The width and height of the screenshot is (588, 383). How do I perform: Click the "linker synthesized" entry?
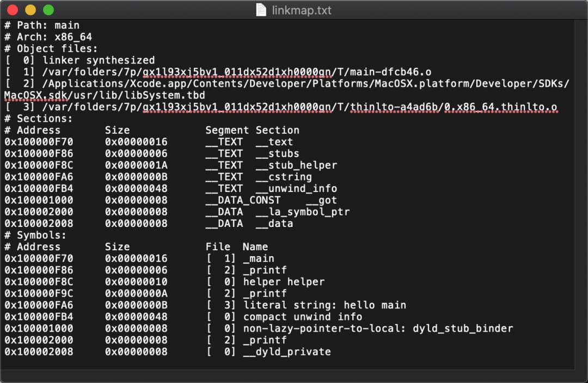point(99,60)
